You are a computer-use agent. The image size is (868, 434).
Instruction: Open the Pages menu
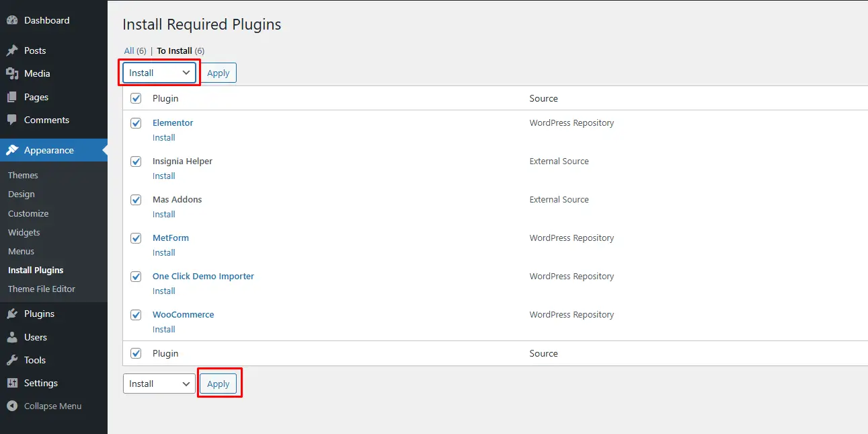point(36,97)
